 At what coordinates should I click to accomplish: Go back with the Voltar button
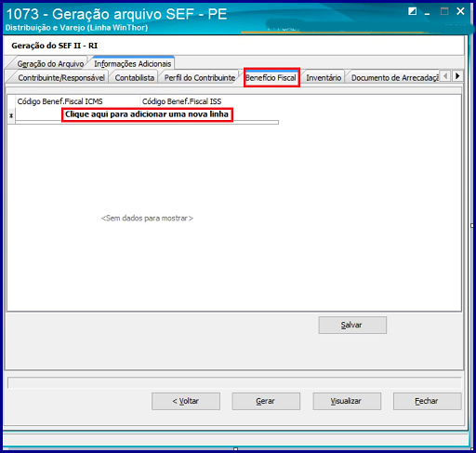point(186,401)
